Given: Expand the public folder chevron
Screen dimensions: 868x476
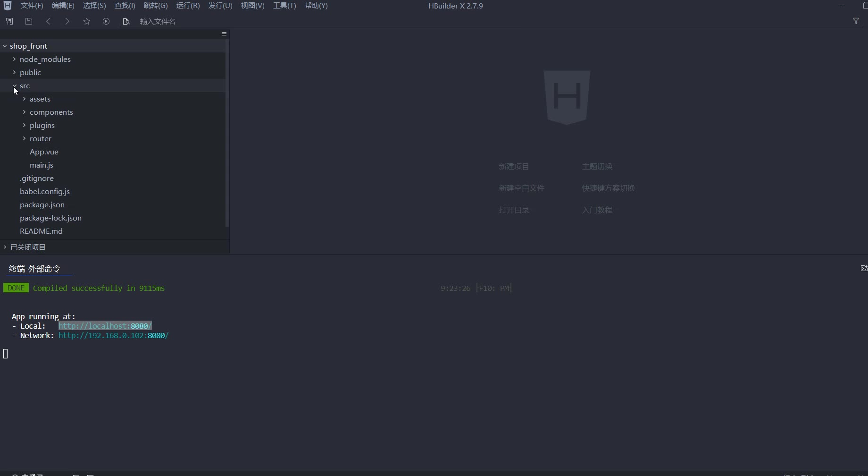Looking at the screenshot, I should pyautogui.click(x=14, y=72).
